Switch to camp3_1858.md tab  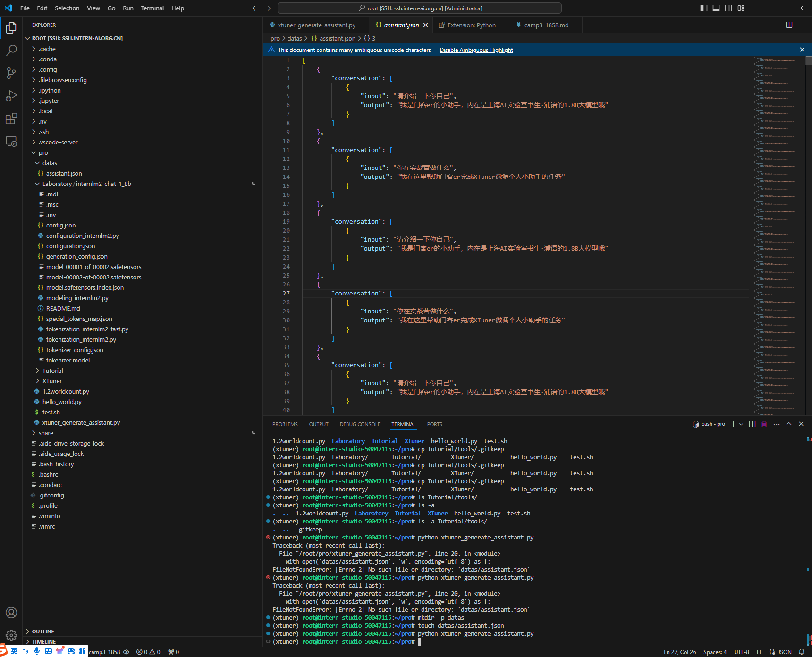coord(546,25)
